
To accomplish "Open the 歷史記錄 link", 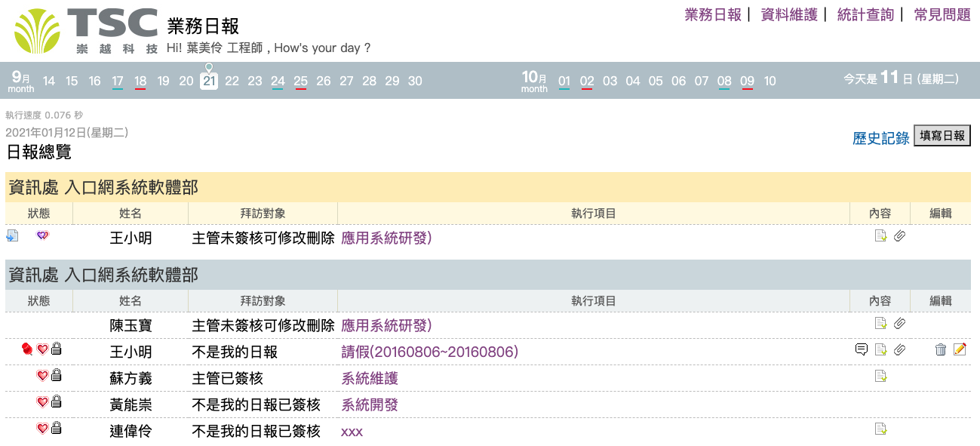I will pyautogui.click(x=880, y=138).
